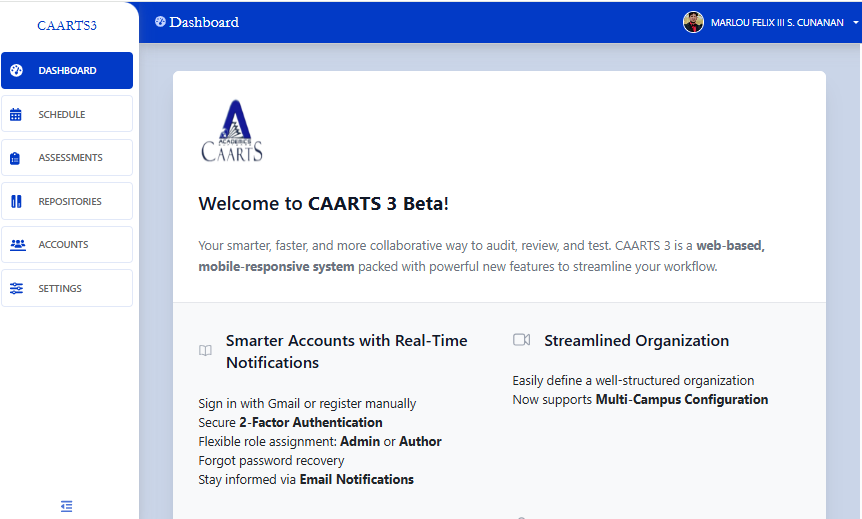The image size is (862, 519).
Task: Click the book icon beside Smarter Accounts
Action: [205, 351]
